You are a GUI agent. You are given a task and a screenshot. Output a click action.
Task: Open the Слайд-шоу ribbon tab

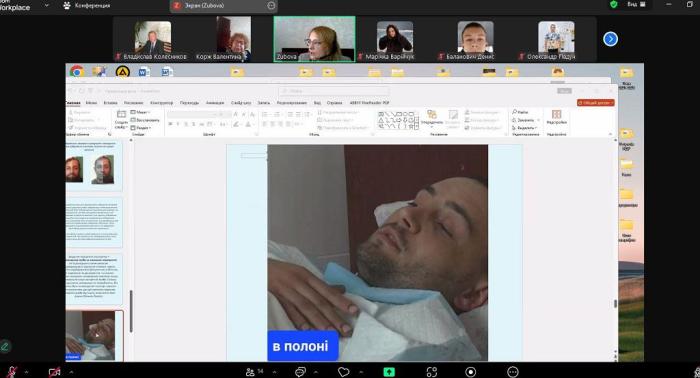pyautogui.click(x=241, y=103)
